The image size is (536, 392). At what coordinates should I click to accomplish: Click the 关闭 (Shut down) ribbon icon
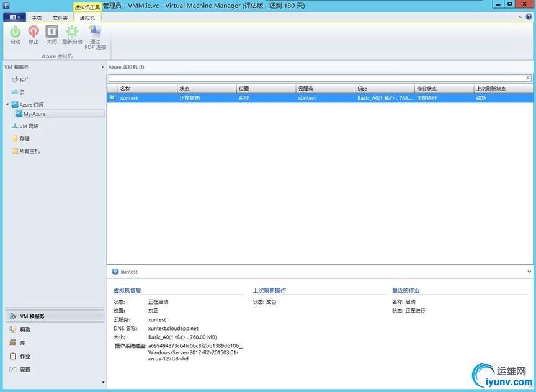tap(51, 32)
